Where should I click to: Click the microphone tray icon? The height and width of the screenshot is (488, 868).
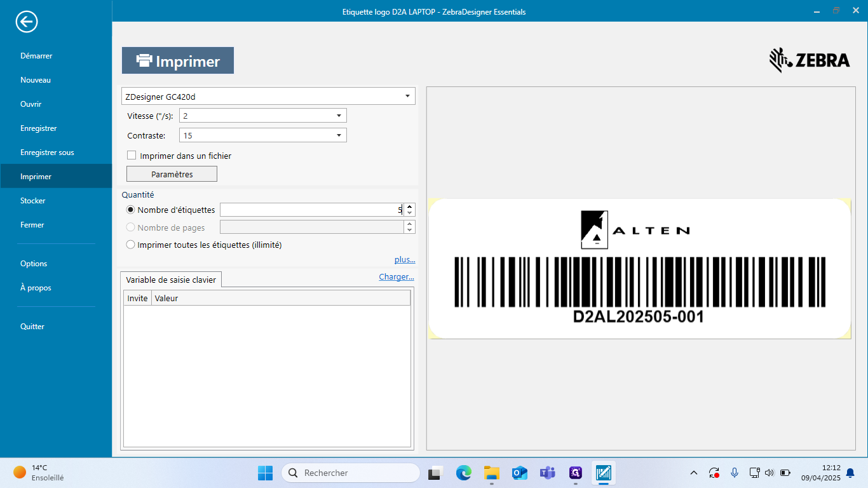click(735, 473)
